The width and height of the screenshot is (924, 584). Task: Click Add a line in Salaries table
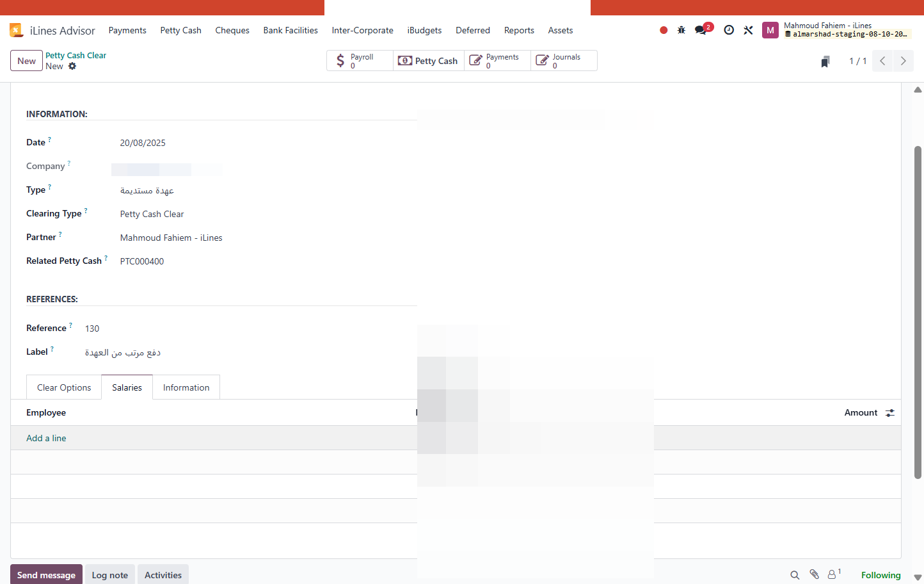(46, 438)
